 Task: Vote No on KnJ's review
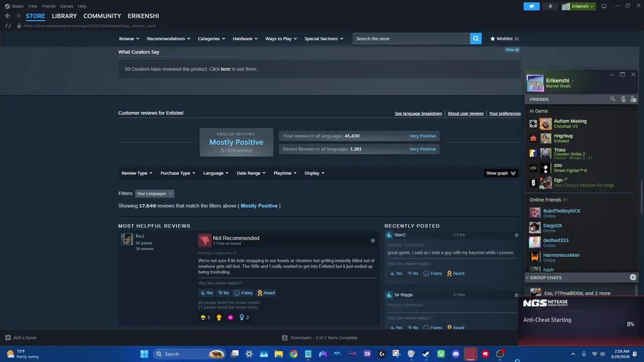pos(222,293)
